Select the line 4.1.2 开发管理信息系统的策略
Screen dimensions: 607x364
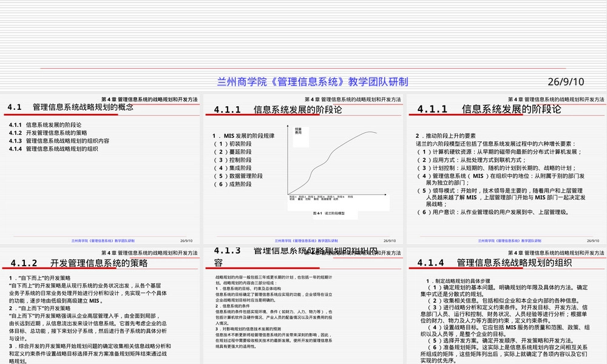(x=48, y=133)
